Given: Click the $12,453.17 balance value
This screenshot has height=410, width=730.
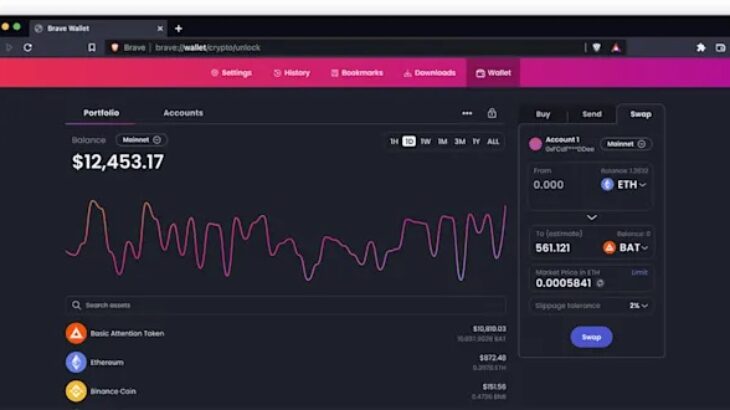Looking at the screenshot, I should 118,162.
